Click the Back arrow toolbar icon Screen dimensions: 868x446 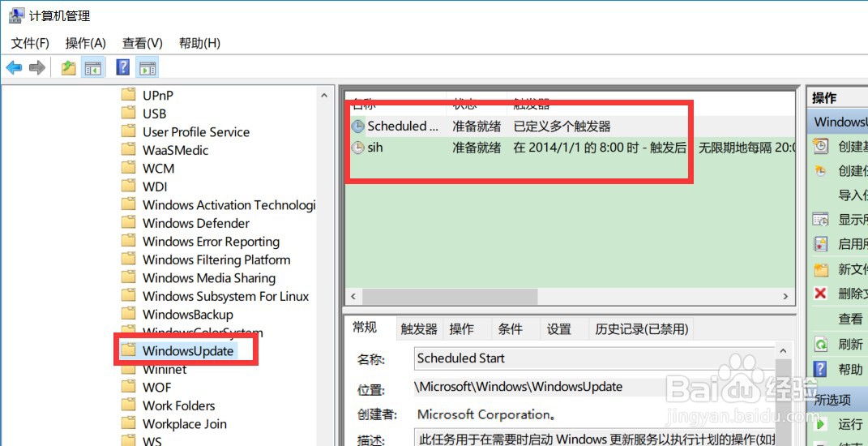point(14,68)
